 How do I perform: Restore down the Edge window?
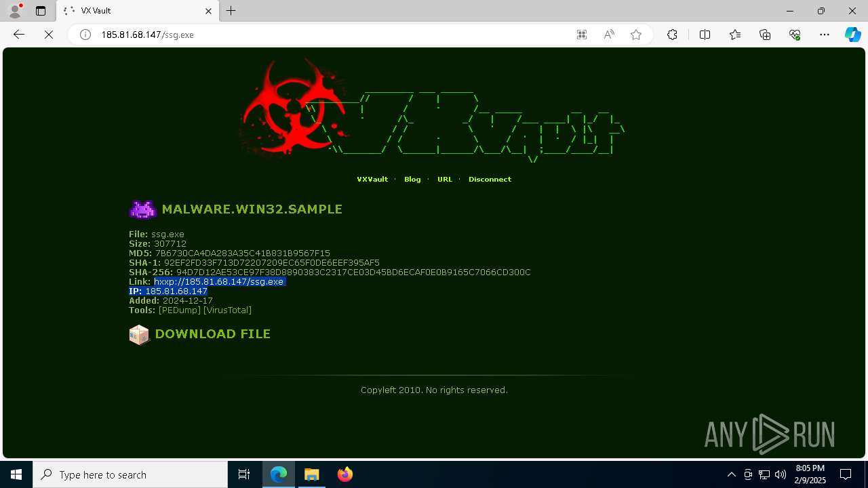(821, 11)
